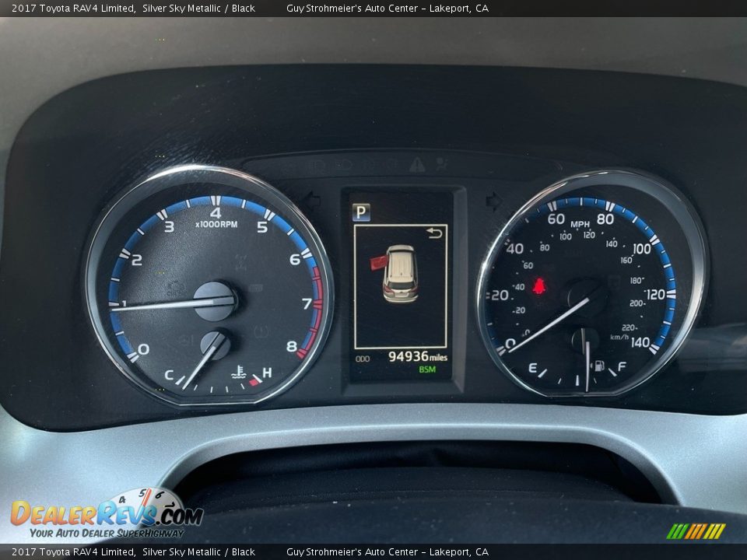Click the left turn signal arrow

coord(313,200)
